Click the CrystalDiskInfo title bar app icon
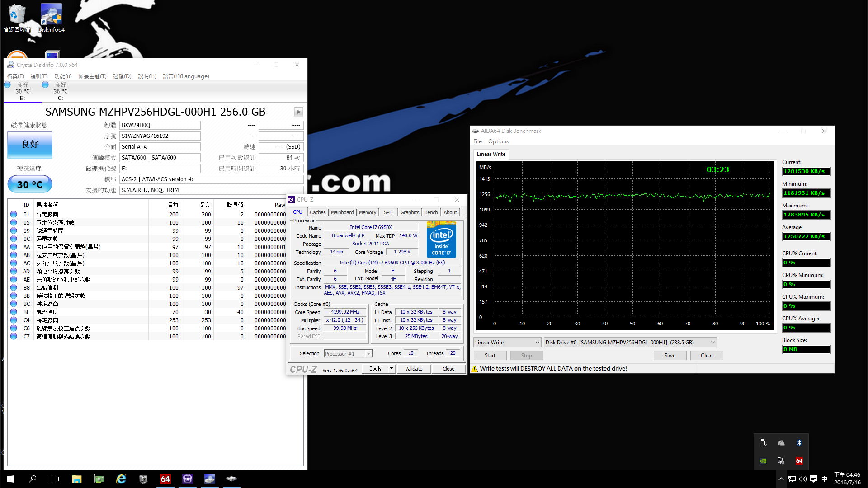 click(x=11, y=65)
